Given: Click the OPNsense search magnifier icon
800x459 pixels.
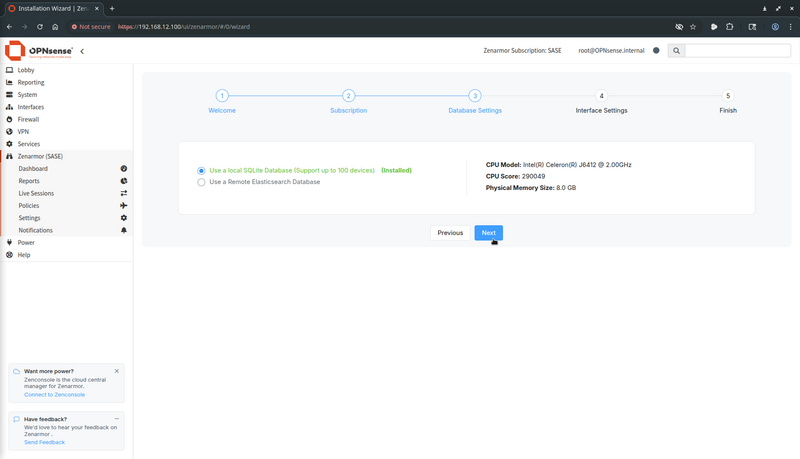Looking at the screenshot, I should tap(677, 50).
